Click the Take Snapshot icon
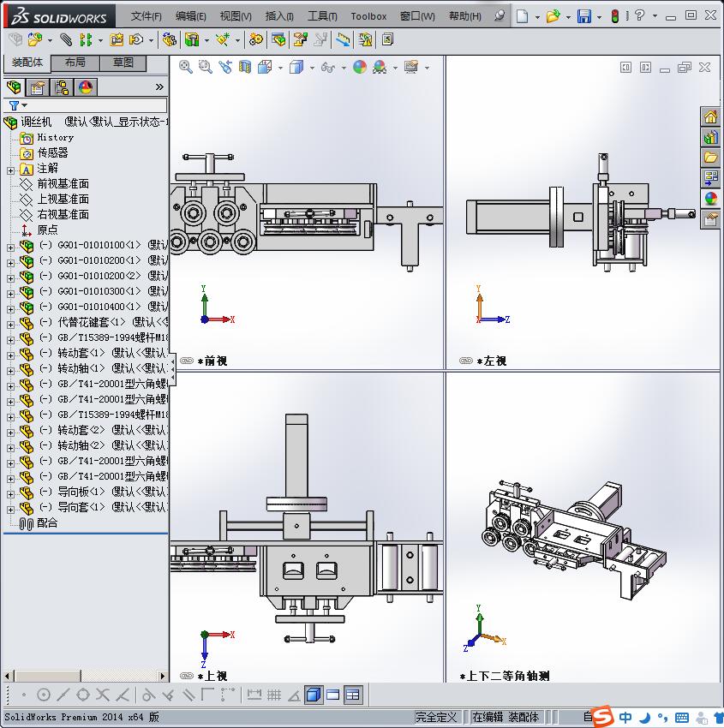The width and height of the screenshot is (724, 728). click(365, 40)
